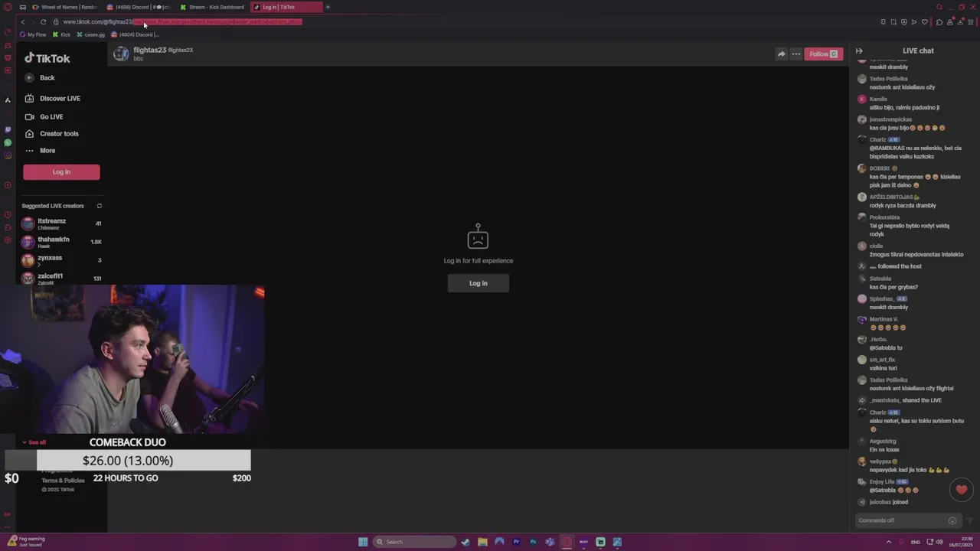Click the taskbar Search box
Screen dimensions: 980x551
coord(413,542)
